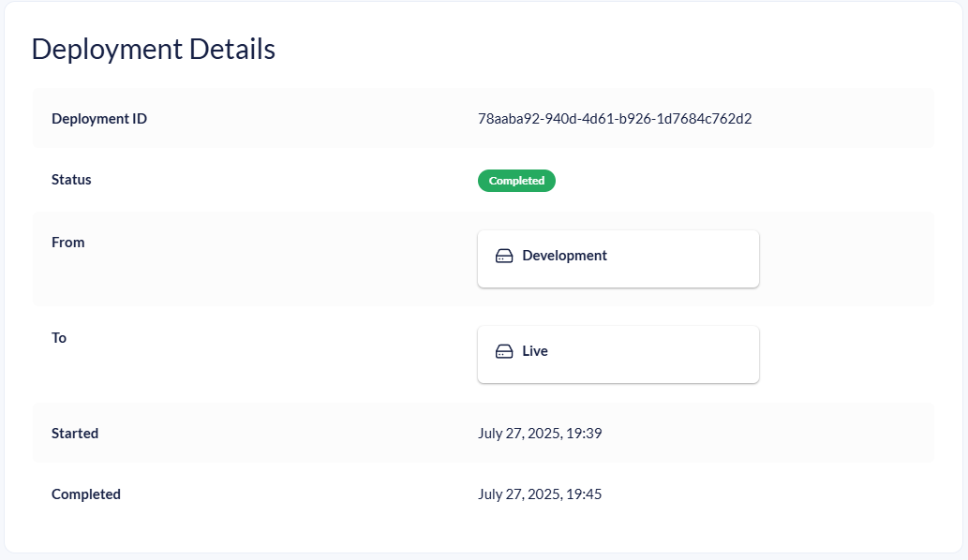This screenshot has width=968, height=560.
Task: Click empty space right of Development card
Action: (x=843, y=258)
